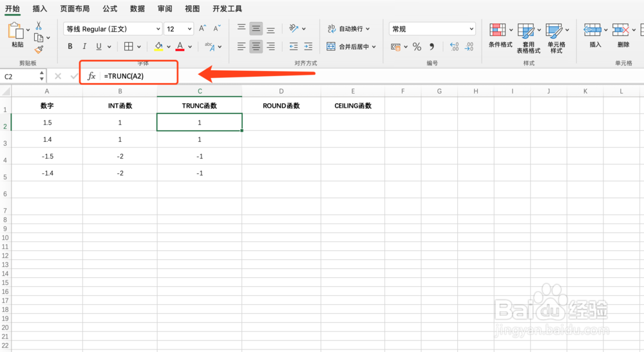Open 条件格式 conditional formatting
Image resolution: width=644 pixels, height=352 pixels.
(500, 35)
